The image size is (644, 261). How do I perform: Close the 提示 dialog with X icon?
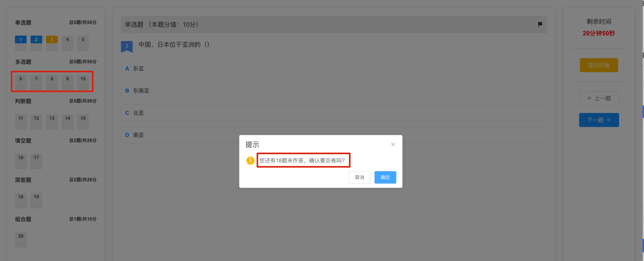click(393, 145)
